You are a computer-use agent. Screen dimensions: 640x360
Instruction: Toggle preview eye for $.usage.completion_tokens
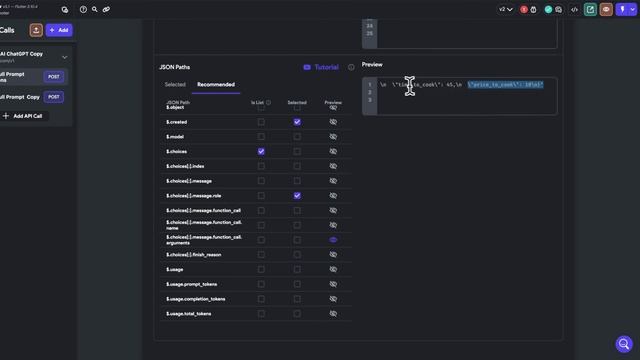[x=333, y=299]
